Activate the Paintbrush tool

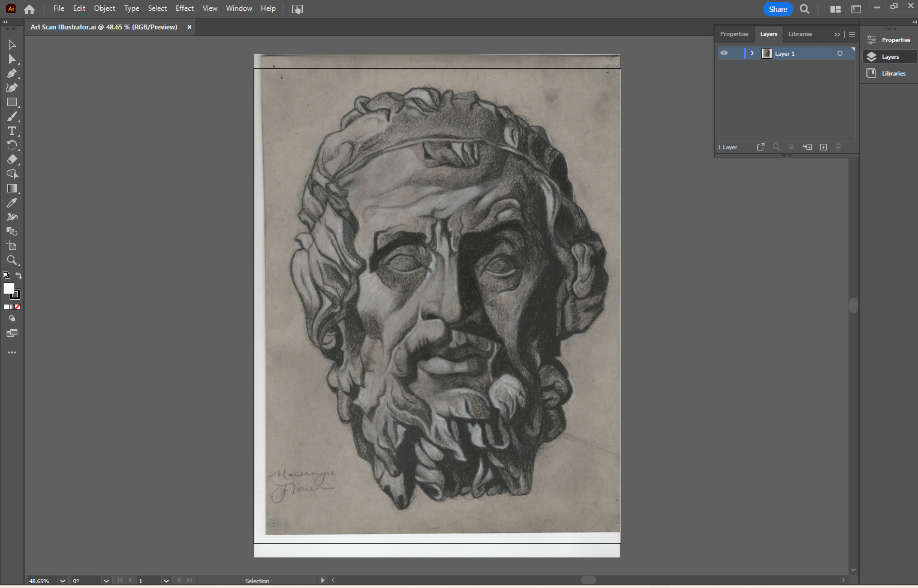pyautogui.click(x=12, y=117)
